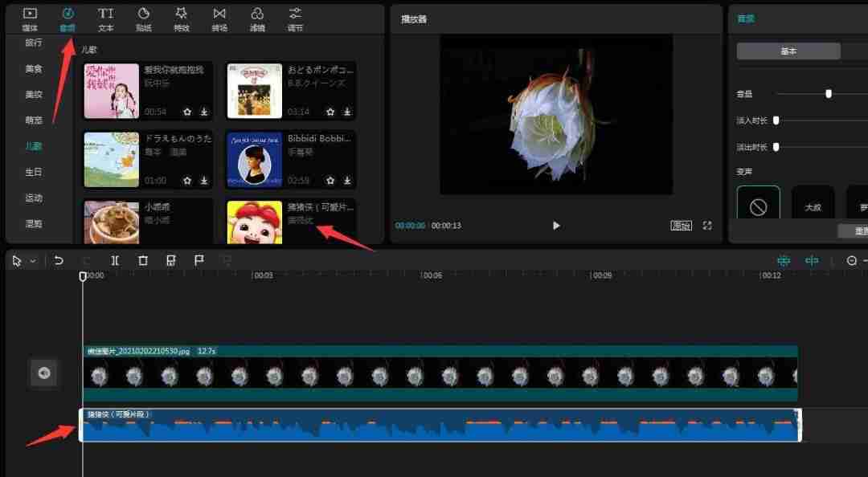
Task: Choose the 大叔 voice change option
Action: [x=813, y=205]
